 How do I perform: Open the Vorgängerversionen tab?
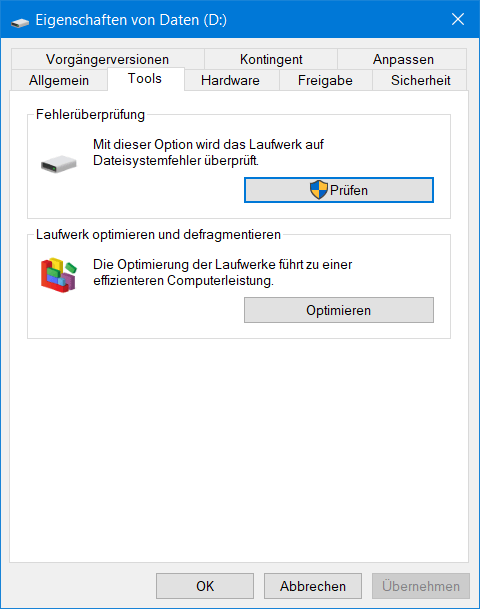(x=108, y=59)
